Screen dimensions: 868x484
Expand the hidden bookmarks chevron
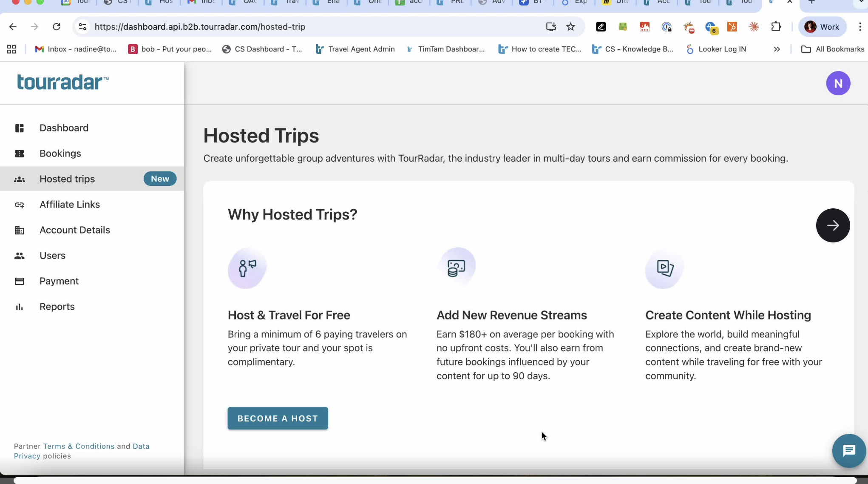(777, 49)
